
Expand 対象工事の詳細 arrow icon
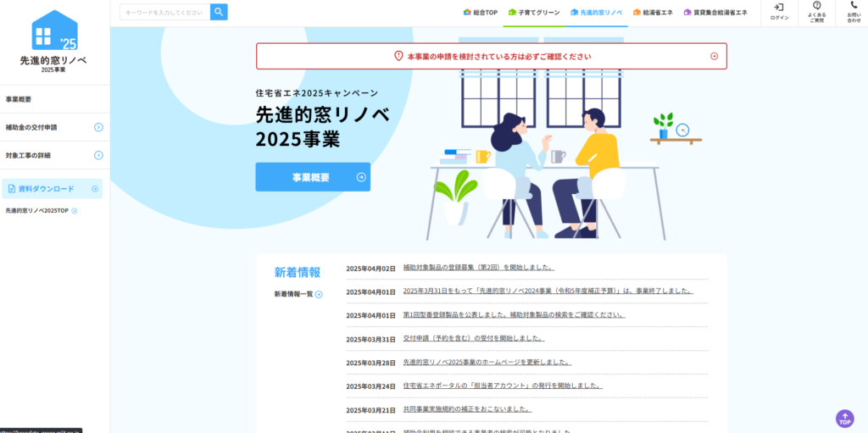point(98,155)
